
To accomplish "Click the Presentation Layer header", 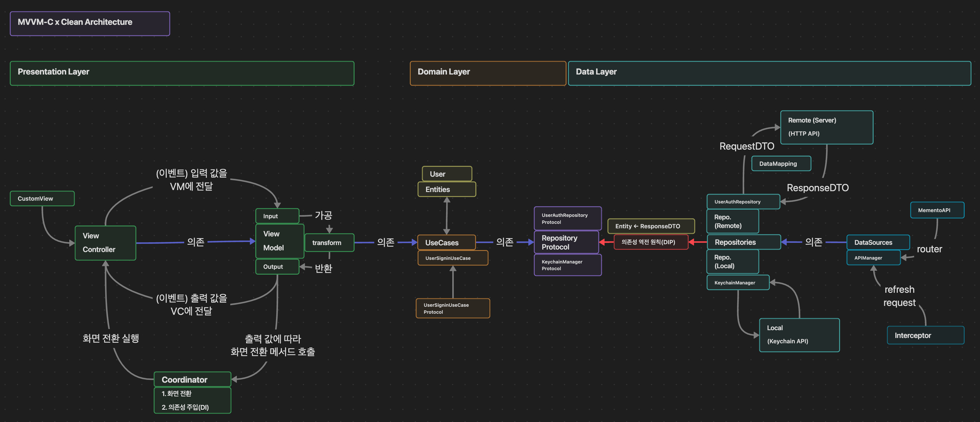I will tap(182, 73).
